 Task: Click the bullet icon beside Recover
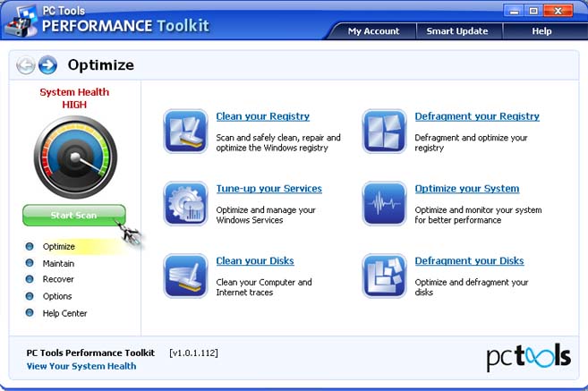click(x=30, y=279)
